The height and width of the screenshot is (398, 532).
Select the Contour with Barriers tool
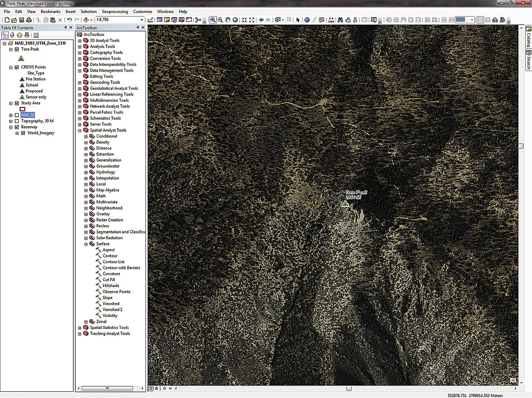point(121,268)
